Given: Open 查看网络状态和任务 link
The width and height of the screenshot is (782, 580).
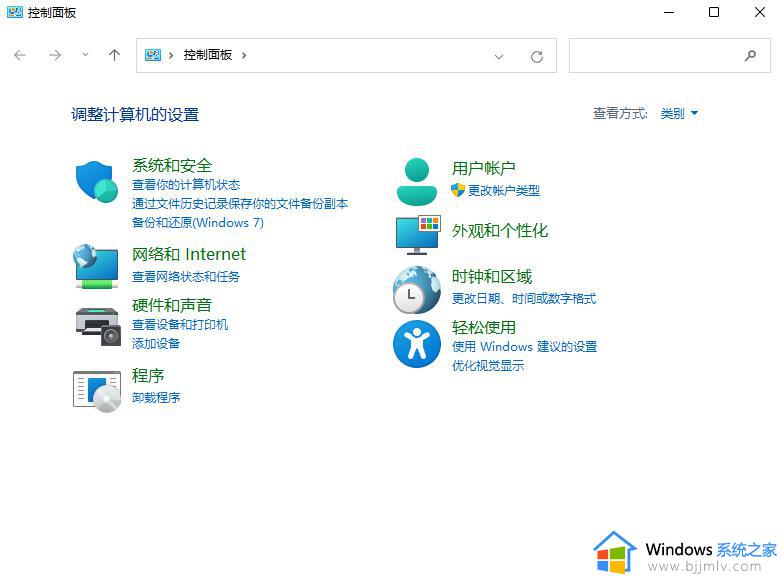Looking at the screenshot, I should pyautogui.click(x=186, y=276).
